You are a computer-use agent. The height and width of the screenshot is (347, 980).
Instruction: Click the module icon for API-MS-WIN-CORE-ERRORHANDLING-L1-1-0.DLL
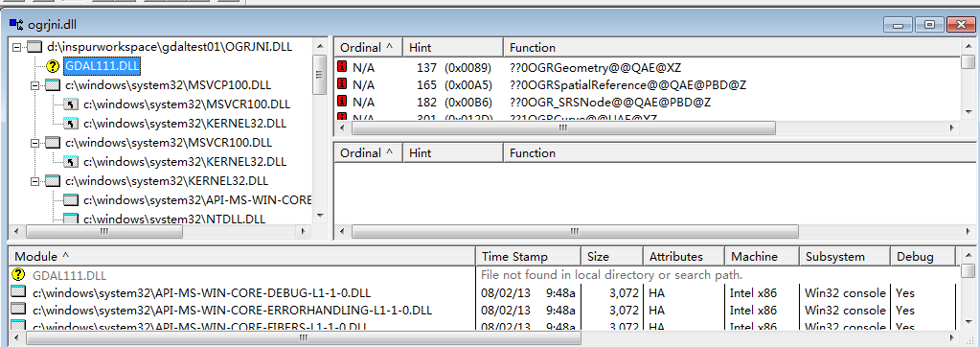pyautogui.click(x=19, y=310)
